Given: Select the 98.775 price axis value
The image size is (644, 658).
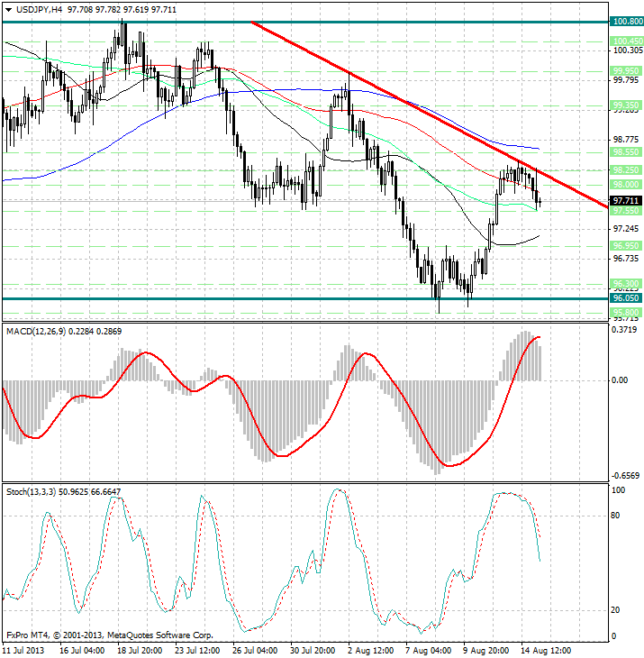Looking at the screenshot, I should [626, 140].
